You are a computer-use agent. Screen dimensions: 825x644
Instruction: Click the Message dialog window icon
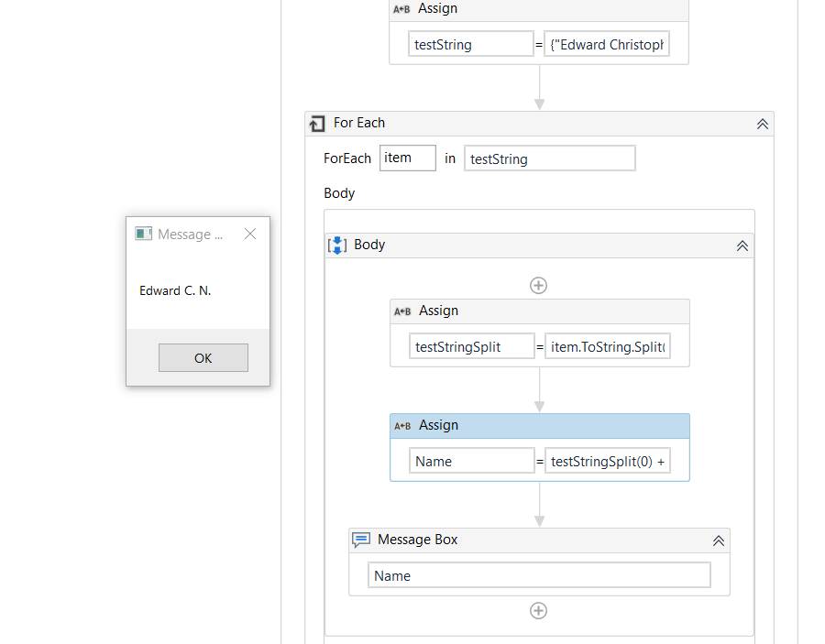(x=143, y=235)
